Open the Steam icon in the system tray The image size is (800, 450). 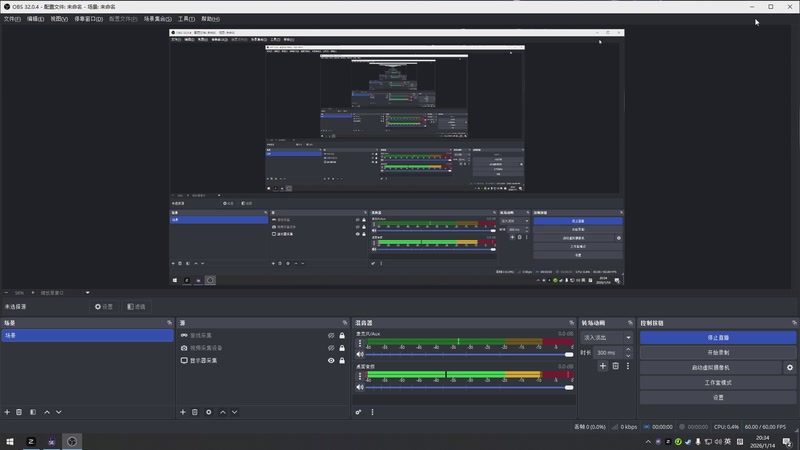coord(688,442)
